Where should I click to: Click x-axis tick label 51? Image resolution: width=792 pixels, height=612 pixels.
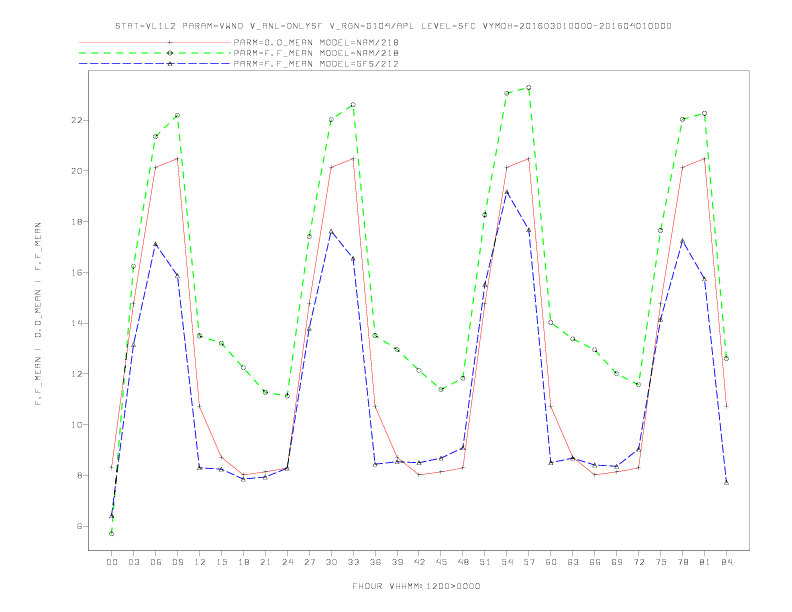485,562
